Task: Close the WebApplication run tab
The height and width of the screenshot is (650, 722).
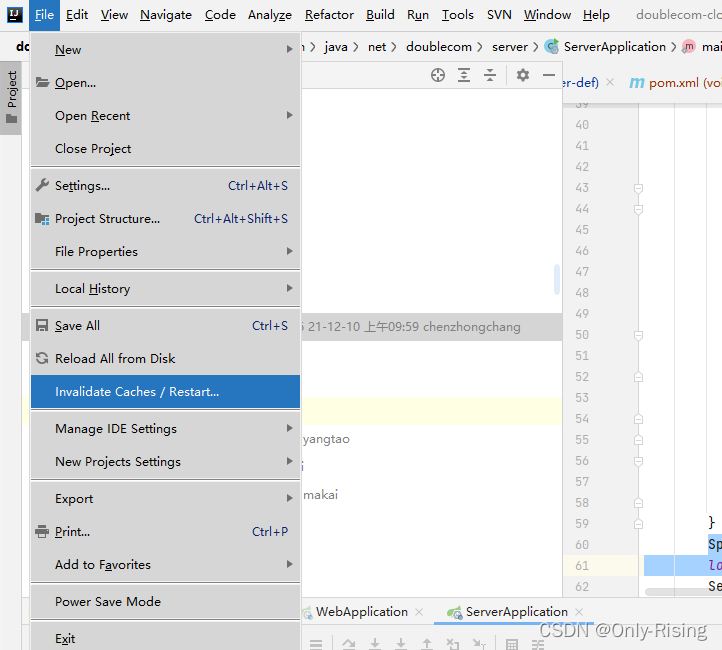Action: [x=419, y=612]
